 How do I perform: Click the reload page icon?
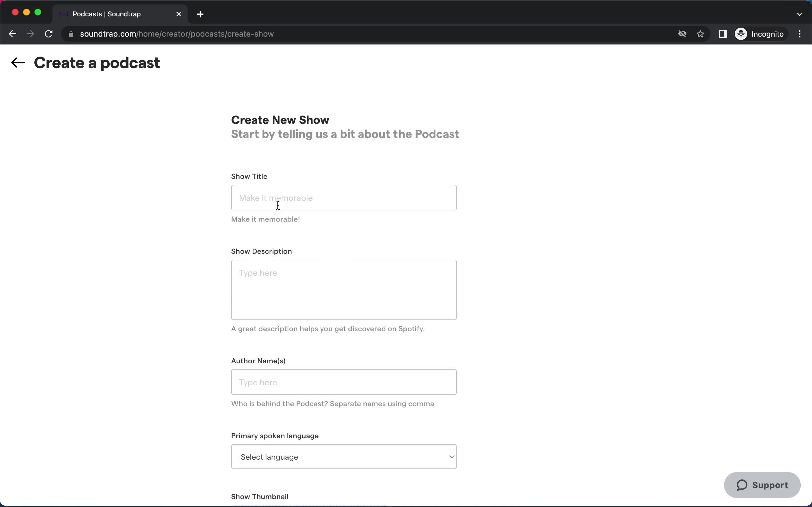click(50, 34)
